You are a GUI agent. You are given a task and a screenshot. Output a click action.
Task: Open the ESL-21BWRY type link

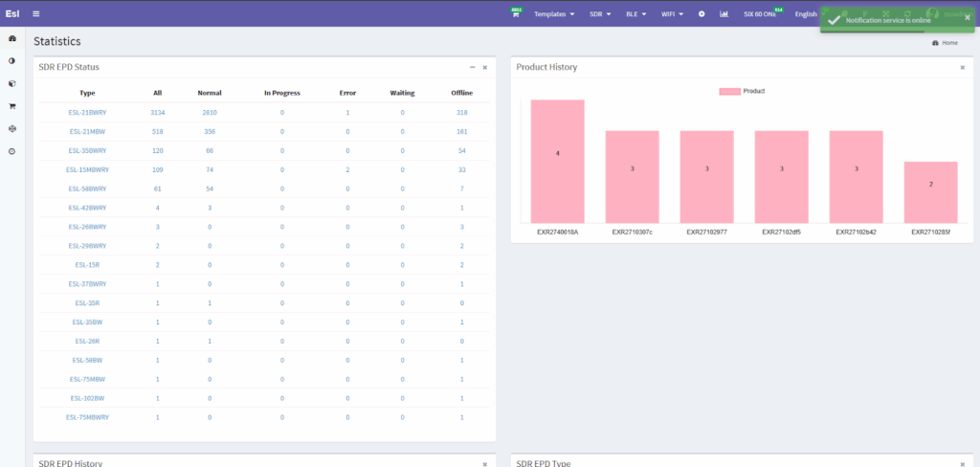coord(87,113)
